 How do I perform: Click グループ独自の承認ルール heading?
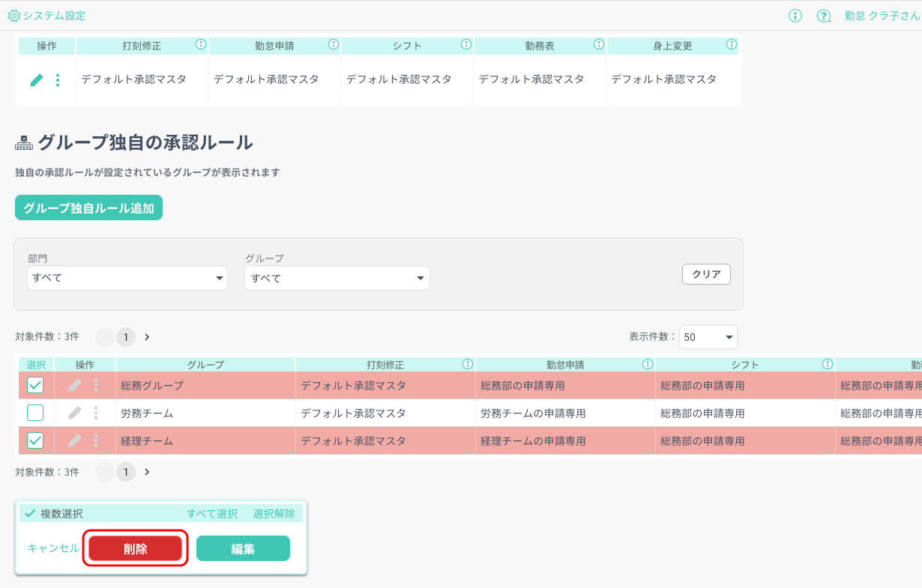(x=145, y=142)
